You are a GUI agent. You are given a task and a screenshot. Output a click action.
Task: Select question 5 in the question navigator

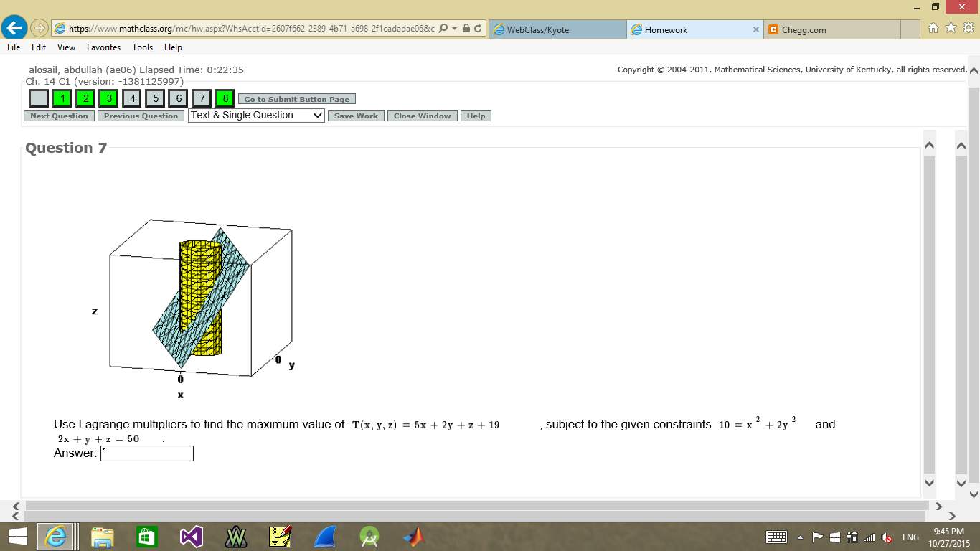point(155,98)
